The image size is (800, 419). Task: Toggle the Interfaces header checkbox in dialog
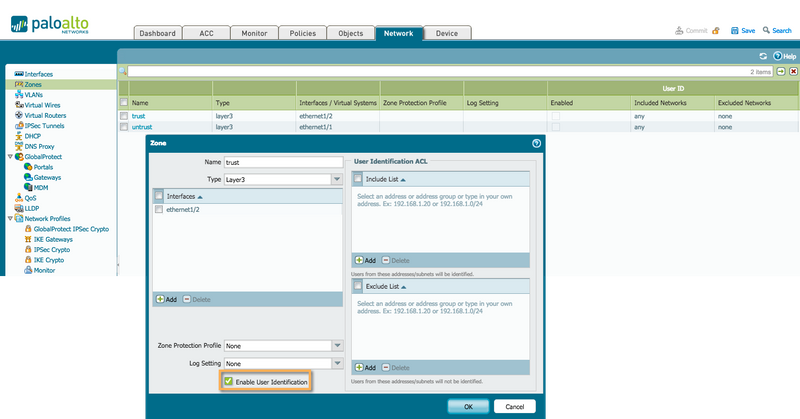click(x=159, y=196)
